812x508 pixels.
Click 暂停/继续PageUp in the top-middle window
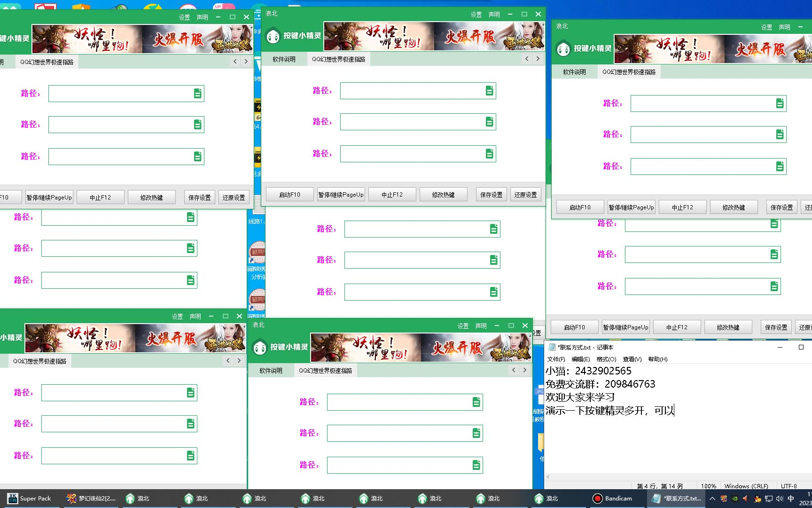coord(341,195)
